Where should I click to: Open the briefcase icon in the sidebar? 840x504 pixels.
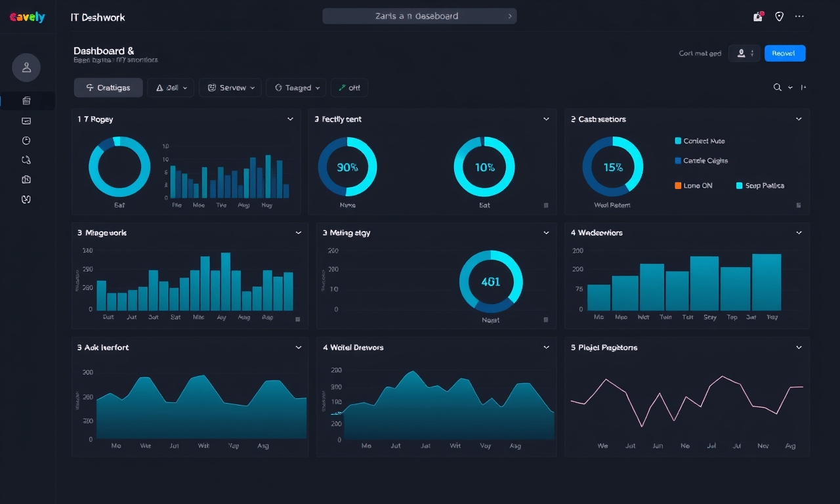pyautogui.click(x=26, y=179)
